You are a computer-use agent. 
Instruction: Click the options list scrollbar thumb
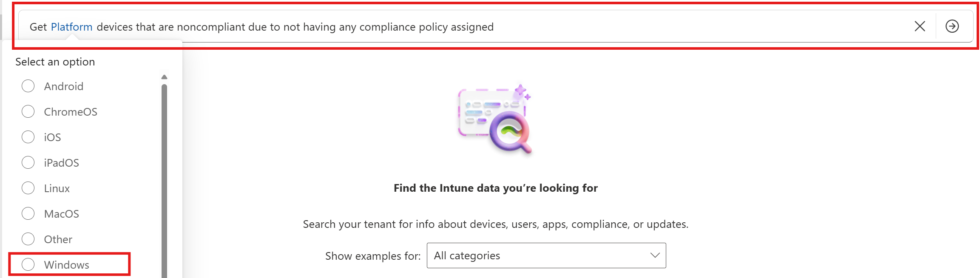[165, 179]
